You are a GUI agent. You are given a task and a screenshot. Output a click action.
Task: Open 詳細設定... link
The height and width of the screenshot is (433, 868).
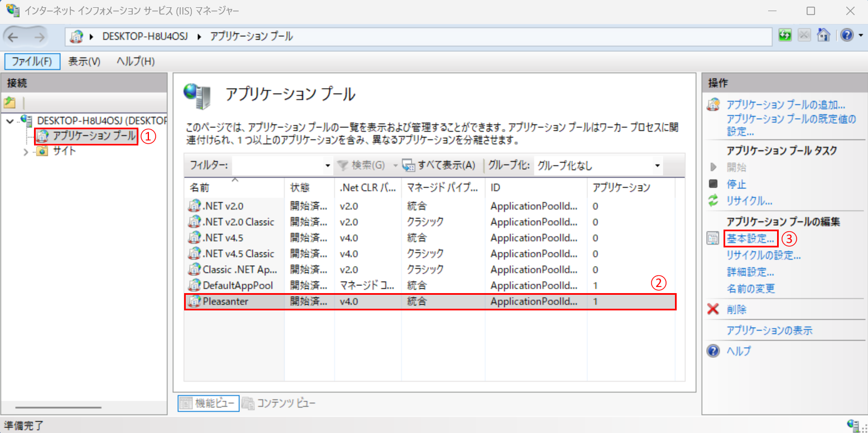[750, 273]
